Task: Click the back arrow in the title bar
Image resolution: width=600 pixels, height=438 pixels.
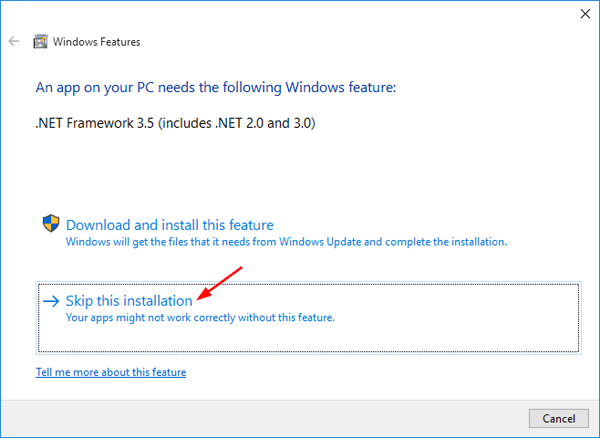Action: [14, 42]
